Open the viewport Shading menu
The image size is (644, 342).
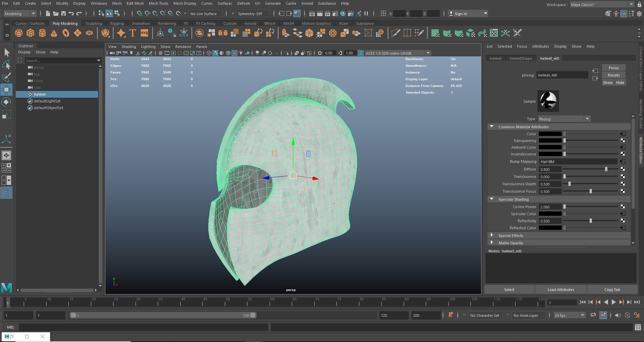coord(129,47)
